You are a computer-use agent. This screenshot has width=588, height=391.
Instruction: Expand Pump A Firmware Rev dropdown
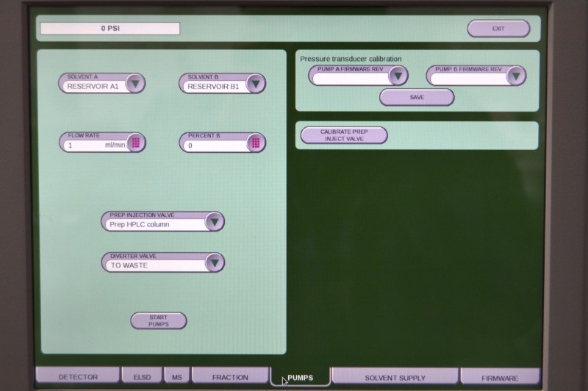[x=398, y=76]
